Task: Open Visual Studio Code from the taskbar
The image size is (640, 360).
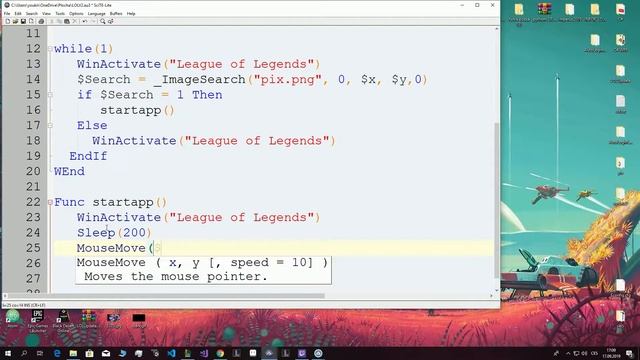Action: pyautogui.click(x=171, y=353)
